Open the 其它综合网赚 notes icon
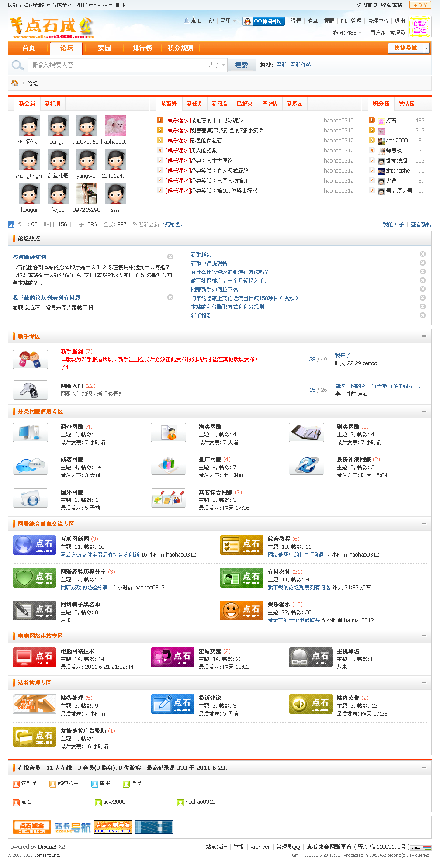The image size is (440, 868). 168,498
